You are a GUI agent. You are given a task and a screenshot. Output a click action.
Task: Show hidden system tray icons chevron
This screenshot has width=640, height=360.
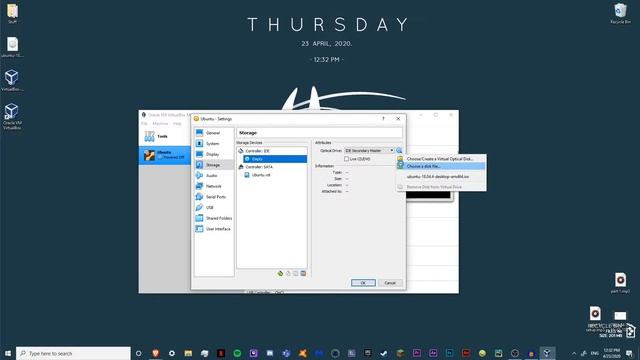[574, 353]
